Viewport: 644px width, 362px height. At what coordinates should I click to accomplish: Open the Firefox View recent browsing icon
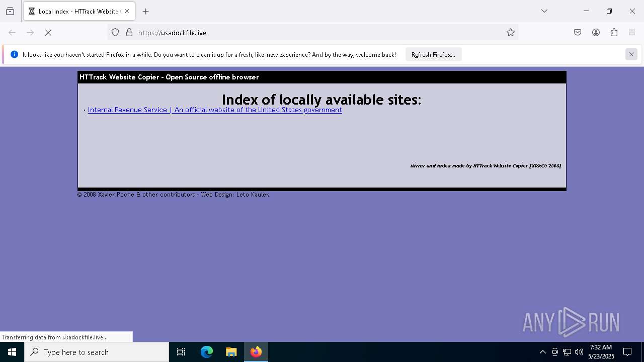(x=10, y=11)
